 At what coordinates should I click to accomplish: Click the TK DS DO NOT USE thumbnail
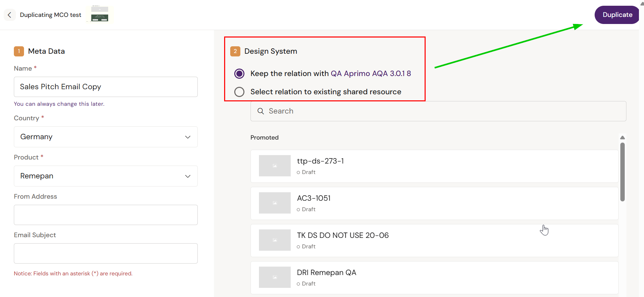[x=275, y=240]
